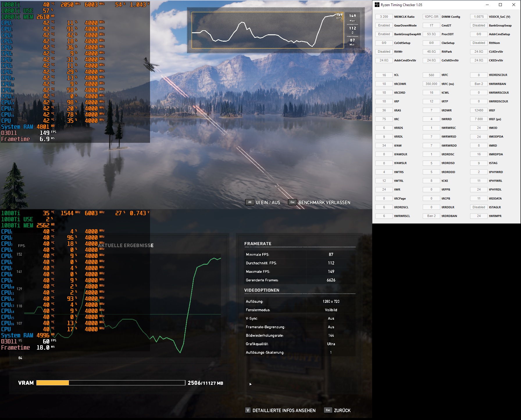
Task: Click the AKTUELLE ERGEBNISSE heading
Action: tap(126, 245)
